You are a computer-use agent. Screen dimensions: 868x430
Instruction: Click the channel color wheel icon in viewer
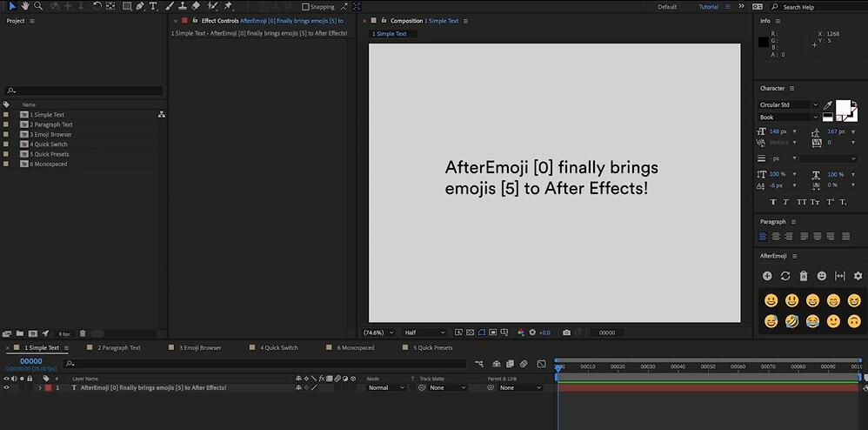521,333
